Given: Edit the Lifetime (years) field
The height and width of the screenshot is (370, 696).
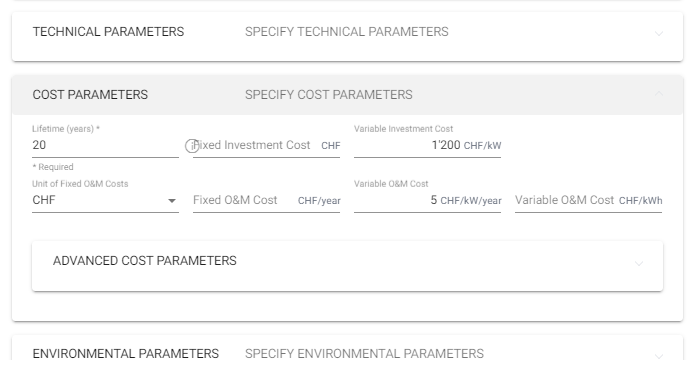Looking at the screenshot, I should [105, 145].
